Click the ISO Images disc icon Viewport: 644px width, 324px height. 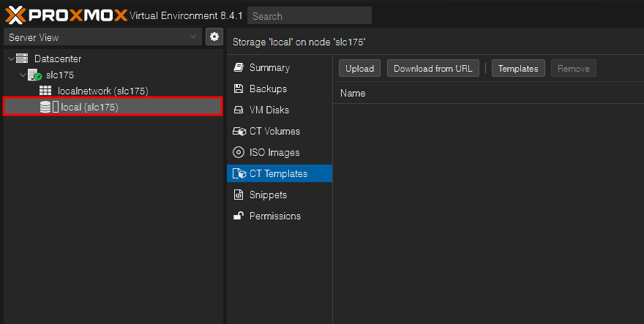239,152
